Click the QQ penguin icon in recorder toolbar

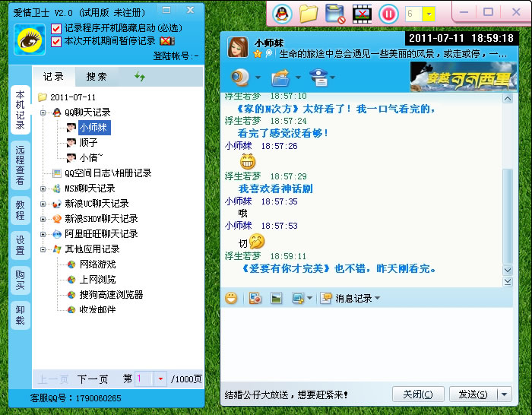(x=282, y=14)
